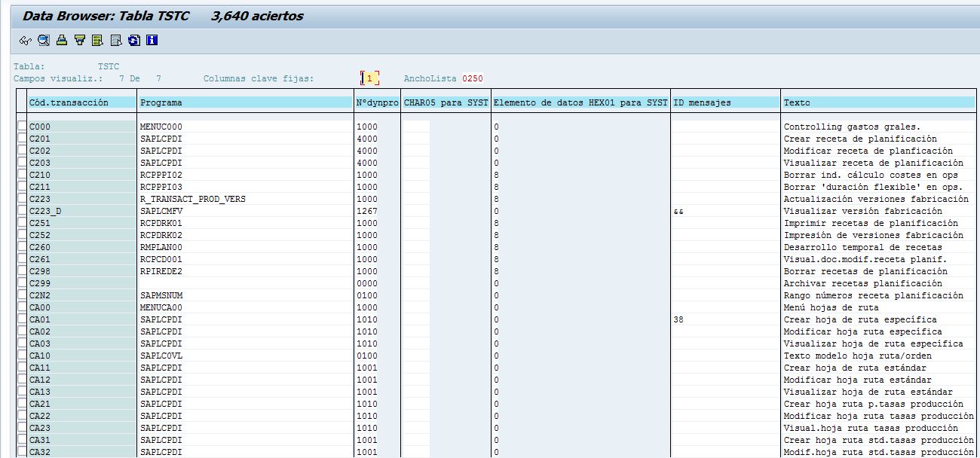Click the sort descending funnel icon
The height and width of the screenshot is (458, 980).
[80, 40]
